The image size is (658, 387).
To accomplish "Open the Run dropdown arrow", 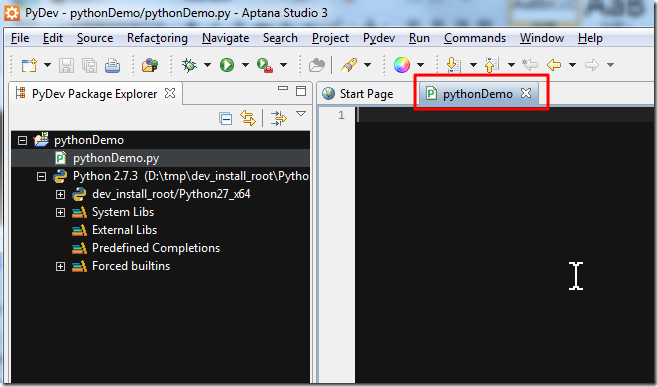I will point(245,65).
